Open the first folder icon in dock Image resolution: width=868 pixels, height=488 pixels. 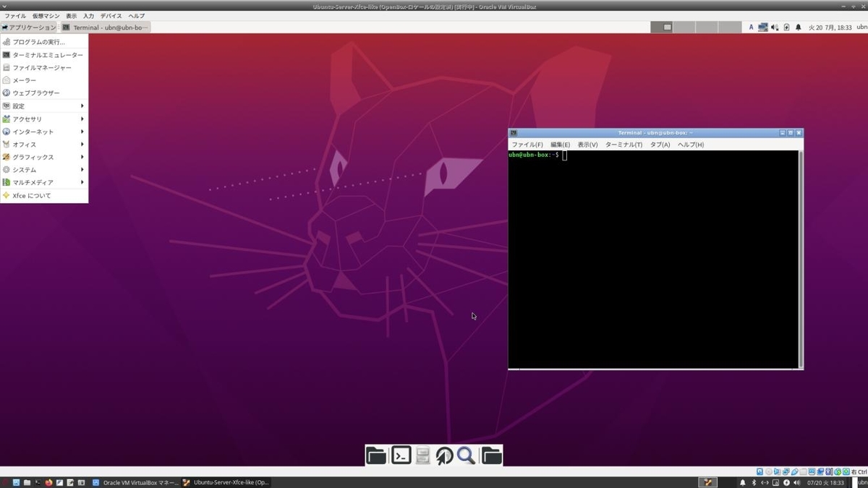(x=376, y=455)
